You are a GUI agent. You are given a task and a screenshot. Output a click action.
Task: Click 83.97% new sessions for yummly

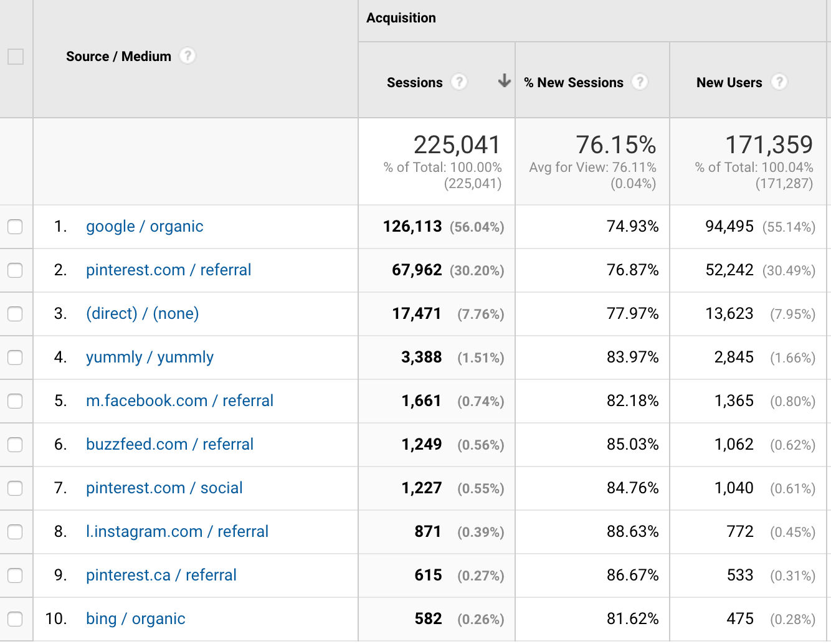pos(633,358)
